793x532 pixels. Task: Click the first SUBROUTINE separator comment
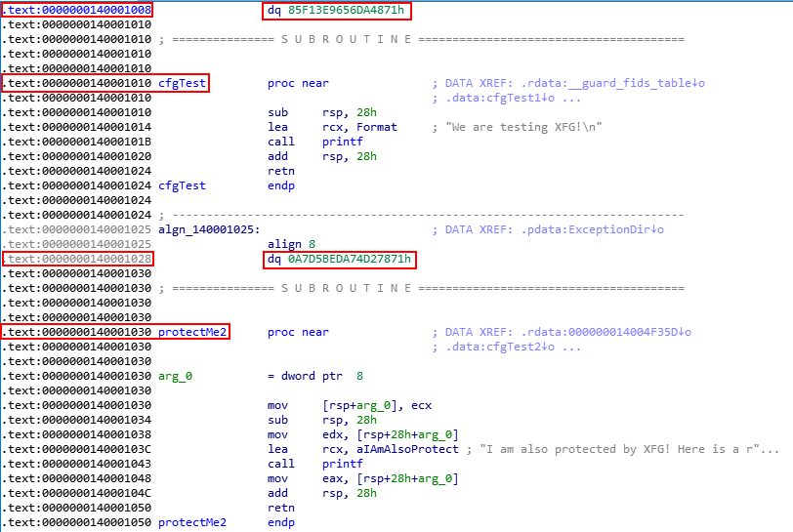click(422, 39)
